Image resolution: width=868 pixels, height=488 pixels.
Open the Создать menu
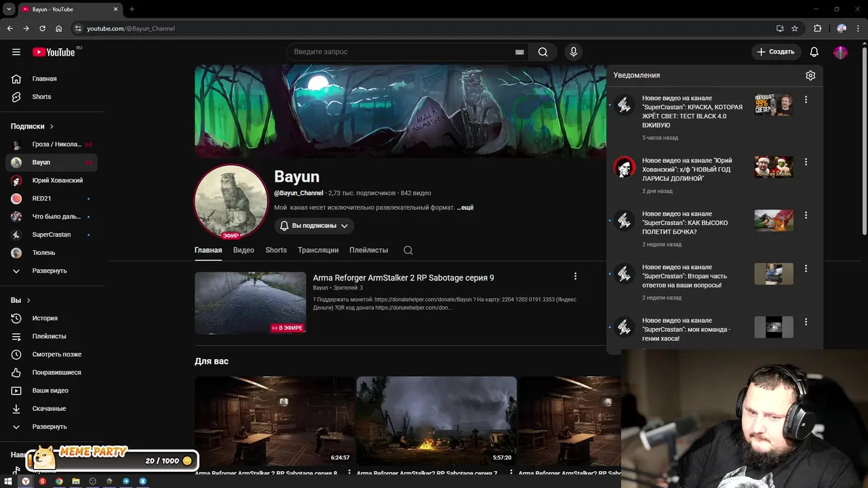click(x=776, y=52)
